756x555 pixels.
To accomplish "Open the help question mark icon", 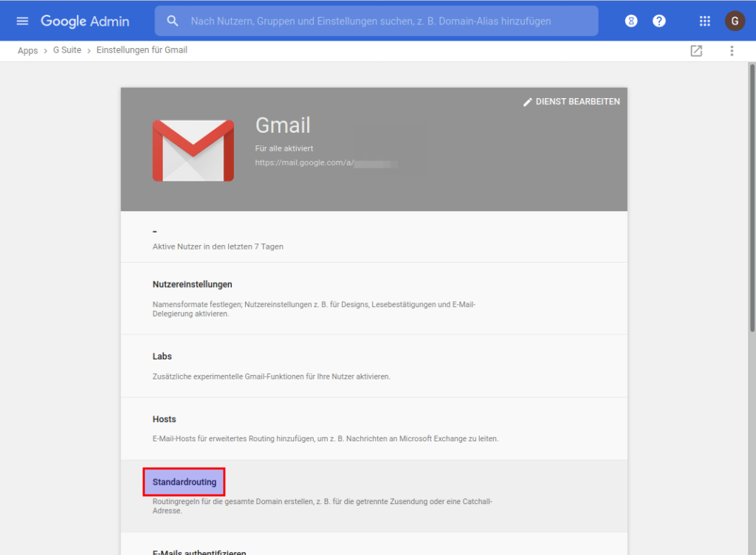I will [659, 21].
